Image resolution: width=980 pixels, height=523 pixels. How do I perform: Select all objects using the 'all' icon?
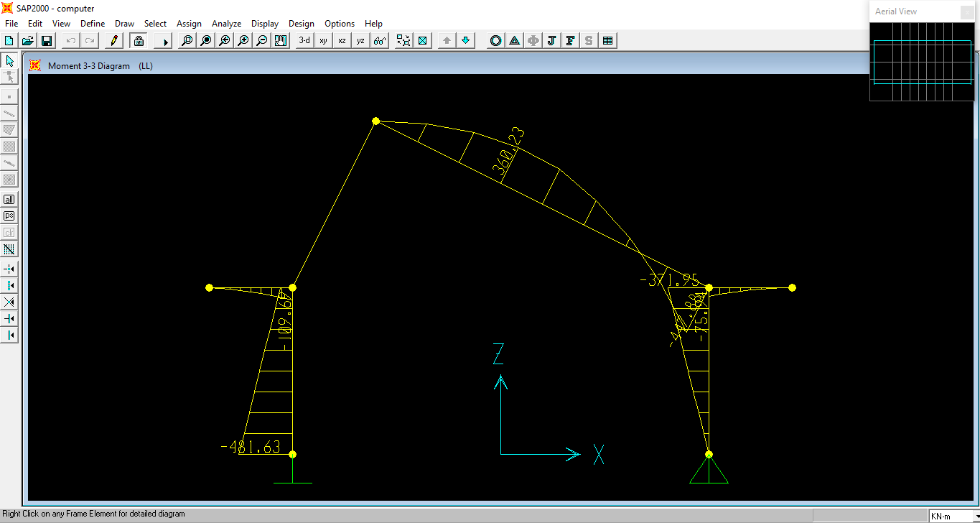pyautogui.click(x=9, y=199)
